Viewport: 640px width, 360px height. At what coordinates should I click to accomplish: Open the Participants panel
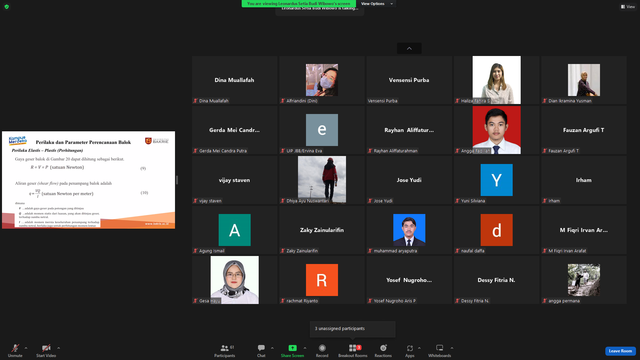pyautogui.click(x=224, y=350)
